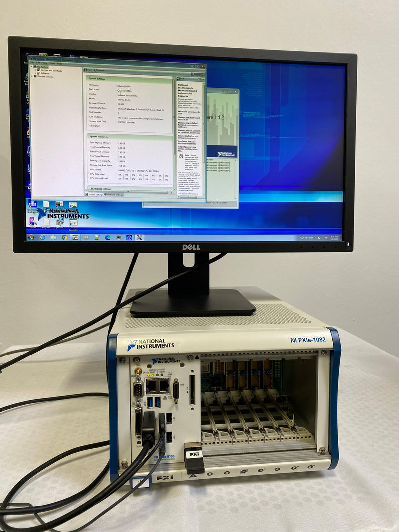Click the Paint icon on the taskbar
The width and height of the screenshot is (399, 532).
(96, 237)
